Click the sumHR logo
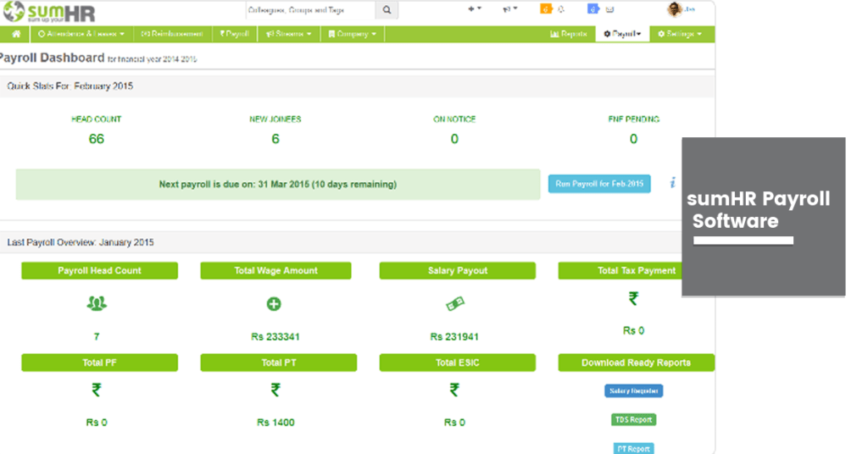Image resolution: width=868 pixels, height=454 pixels. pos(48,12)
